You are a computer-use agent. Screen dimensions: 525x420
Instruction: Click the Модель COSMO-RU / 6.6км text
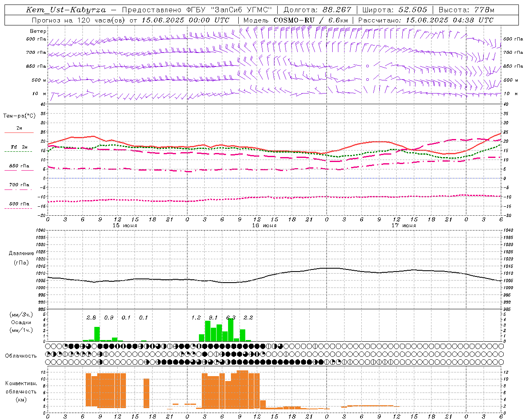[x=296, y=20]
